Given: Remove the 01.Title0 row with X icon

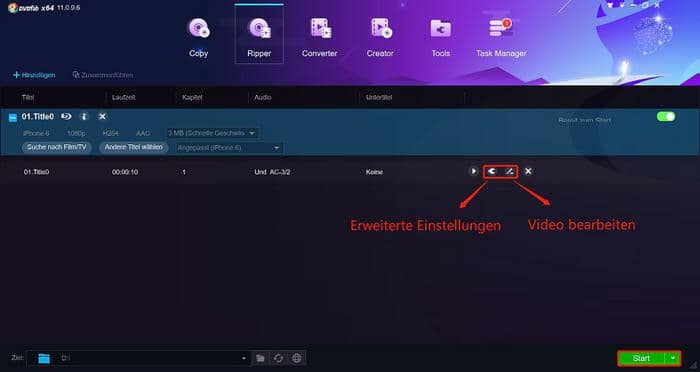Looking at the screenshot, I should tap(528, 171).
